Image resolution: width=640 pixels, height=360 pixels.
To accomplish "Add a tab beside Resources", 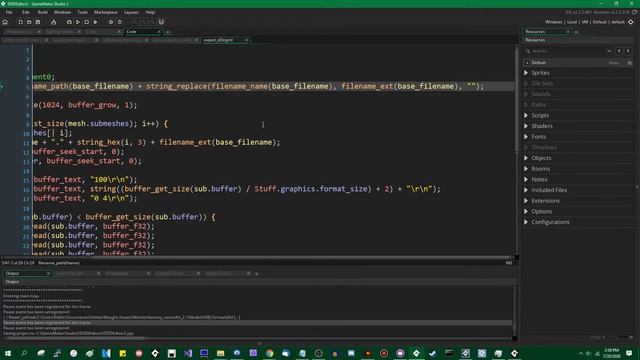I will pyautogui.click(x=576, y=31).
